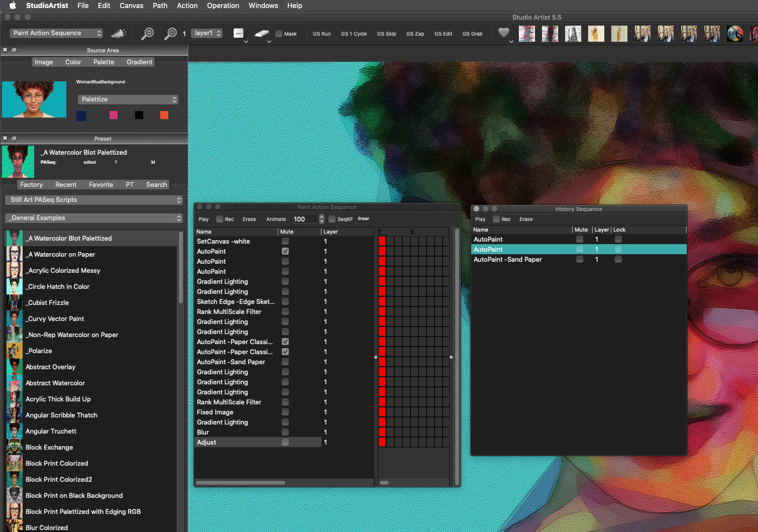
Task: Zoom out with the minus magnifier icon
Action: [x=147, y=33]
